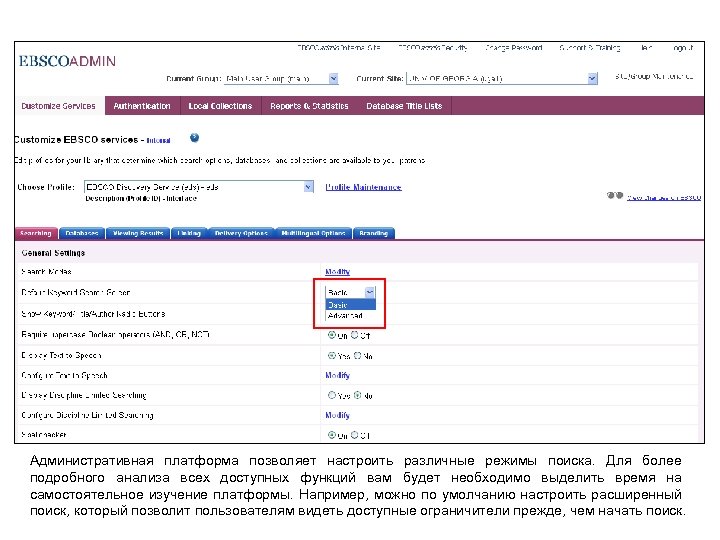720x540 pixels.
Task: Click the Default Keyword Search Screen dropdown arrow
Action: coord(370,292)
